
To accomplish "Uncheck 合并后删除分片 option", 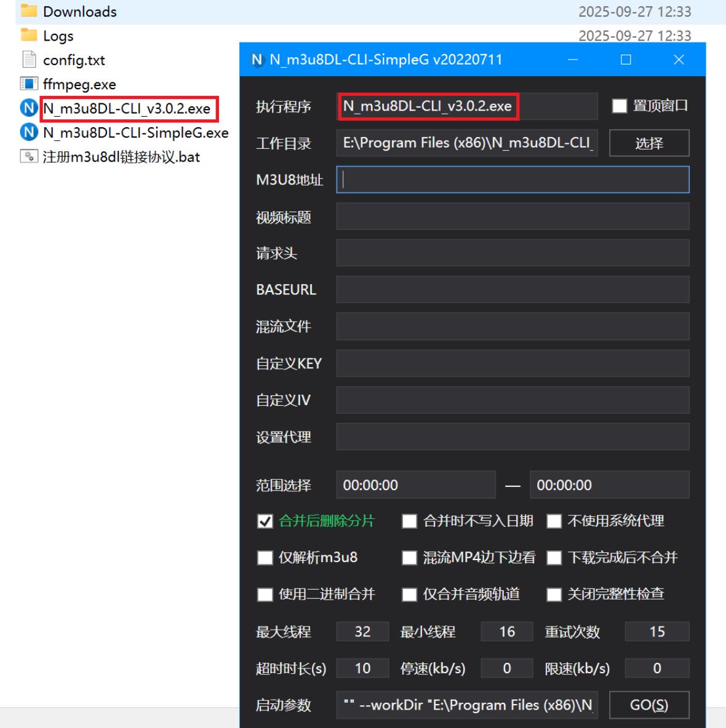I will 265,521.
